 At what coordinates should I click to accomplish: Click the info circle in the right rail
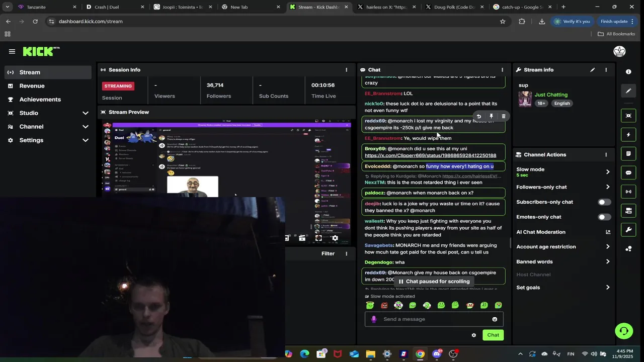pyautogui.click(x=628, y=72)
